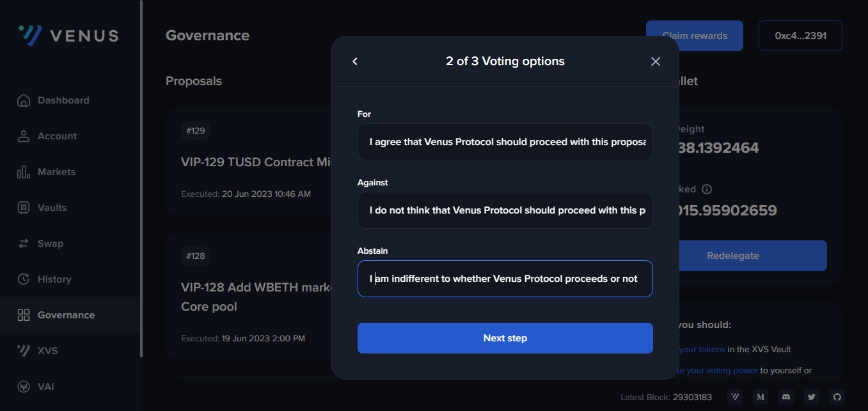Focus the Against option input field
868x411 pixels.
coord(505,210)
